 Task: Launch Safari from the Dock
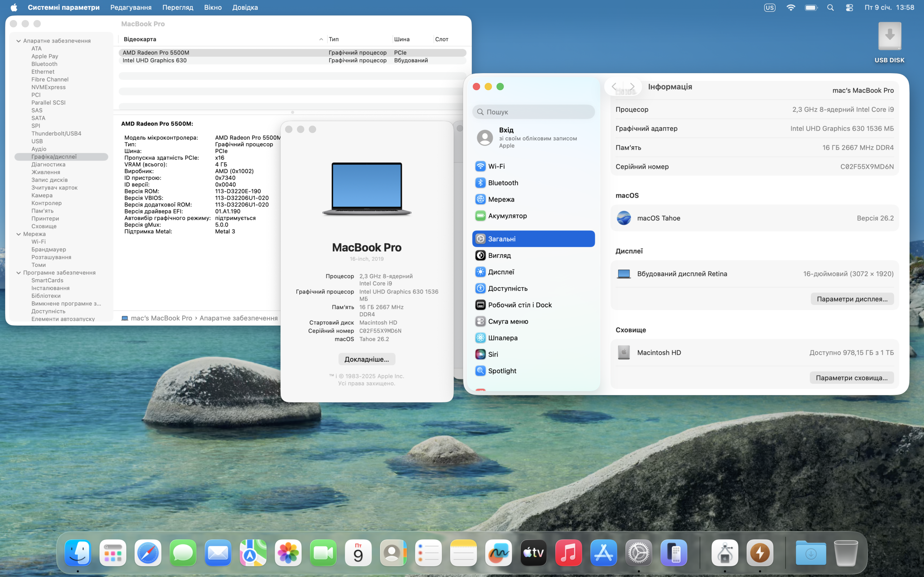coord(148,552)
